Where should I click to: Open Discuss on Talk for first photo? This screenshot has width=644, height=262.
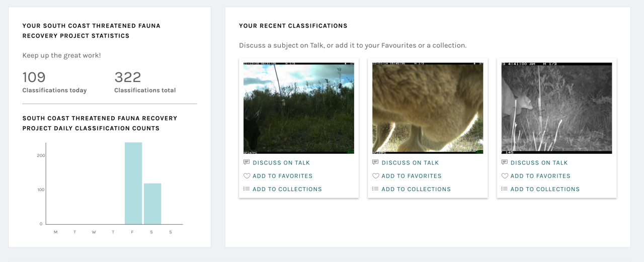tap(281, 163)
